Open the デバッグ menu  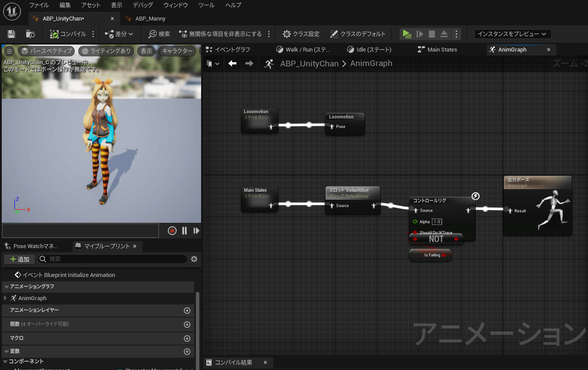click(143, 5)
